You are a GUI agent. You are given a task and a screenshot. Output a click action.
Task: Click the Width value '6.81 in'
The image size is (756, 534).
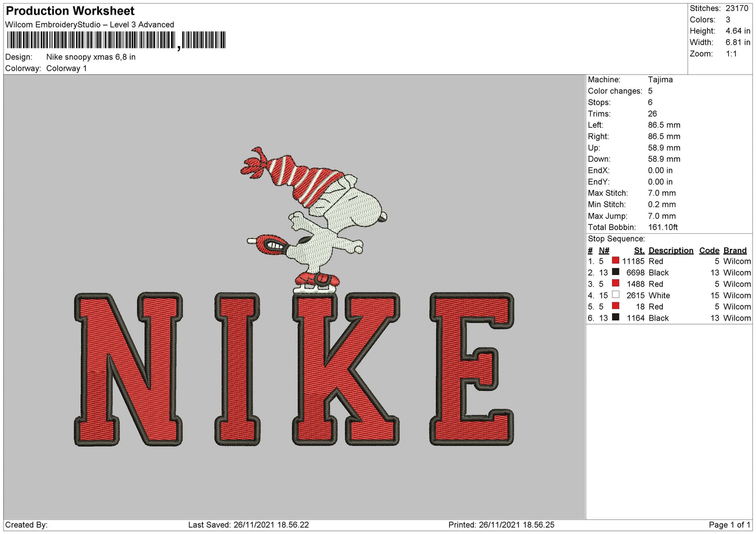(738, 42)
